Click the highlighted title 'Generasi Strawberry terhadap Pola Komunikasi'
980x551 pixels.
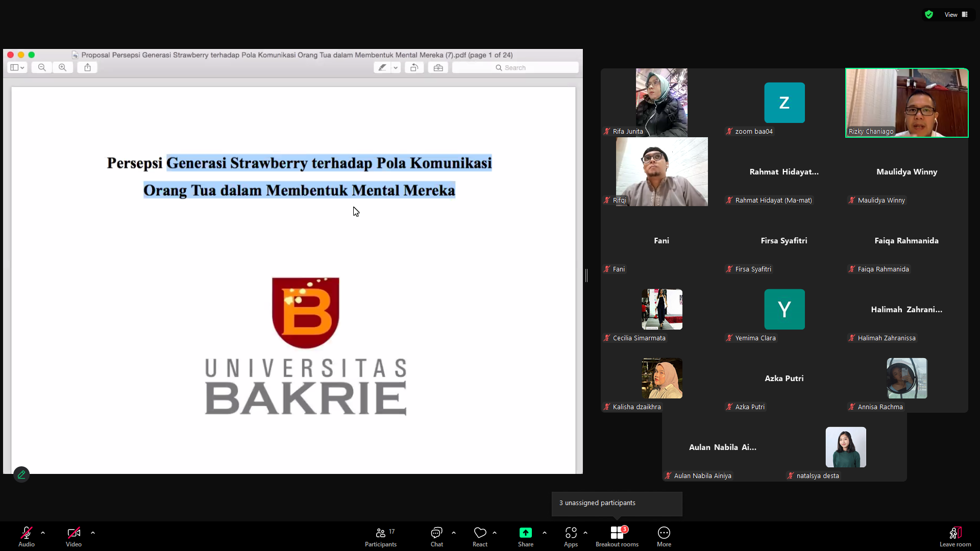coord(329,163)
